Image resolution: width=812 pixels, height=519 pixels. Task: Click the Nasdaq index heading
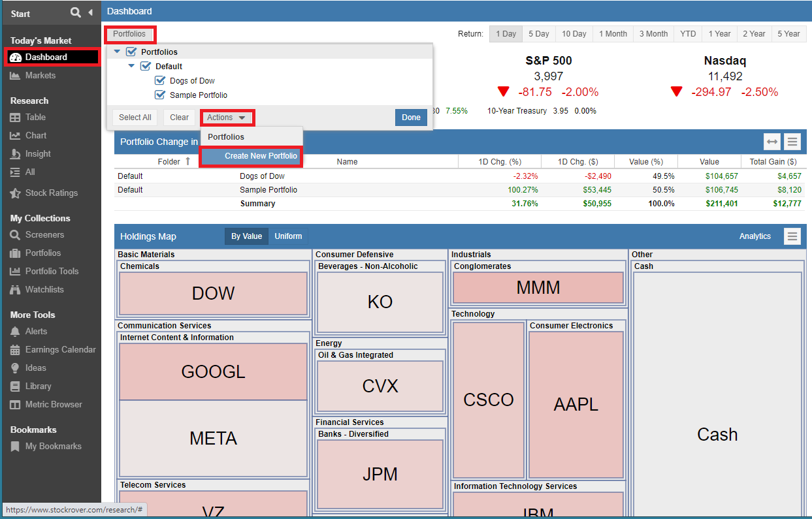(x=725, y=61)
